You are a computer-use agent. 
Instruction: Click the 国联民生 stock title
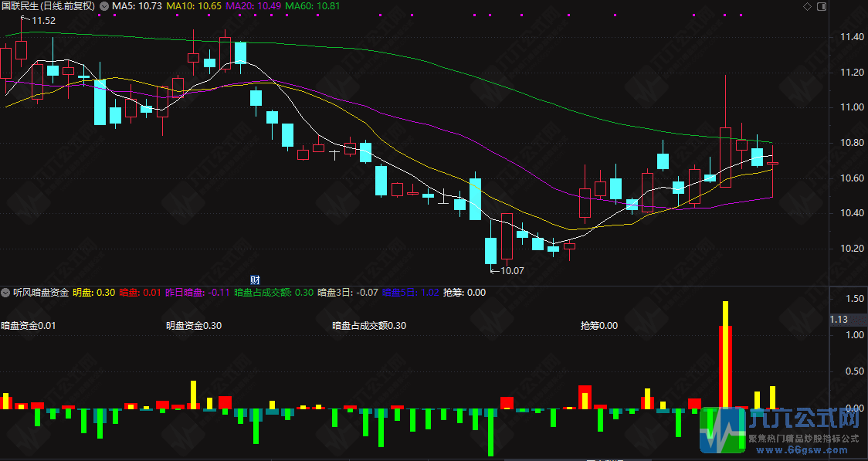(48, 7)
